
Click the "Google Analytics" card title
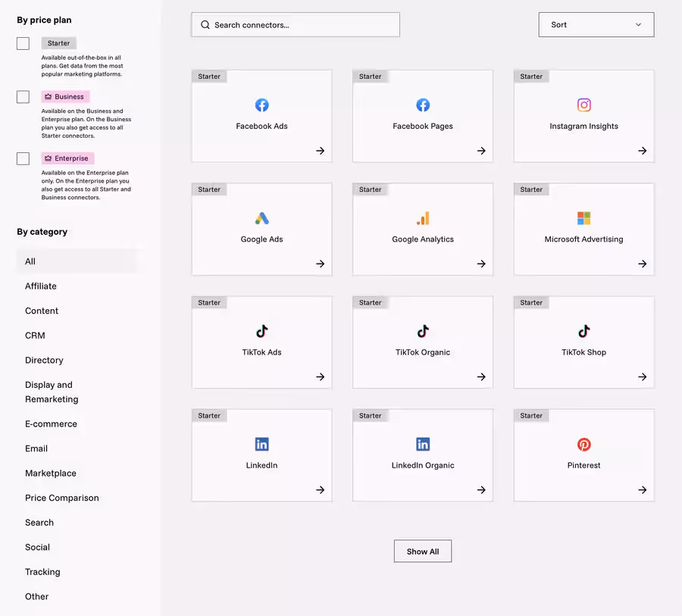click(423, 239)
